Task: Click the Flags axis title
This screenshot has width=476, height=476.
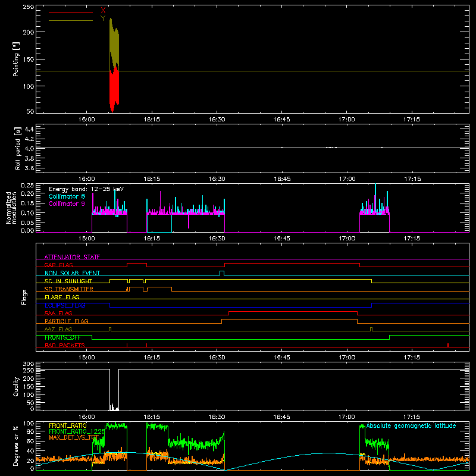Action: coord(24,297)
